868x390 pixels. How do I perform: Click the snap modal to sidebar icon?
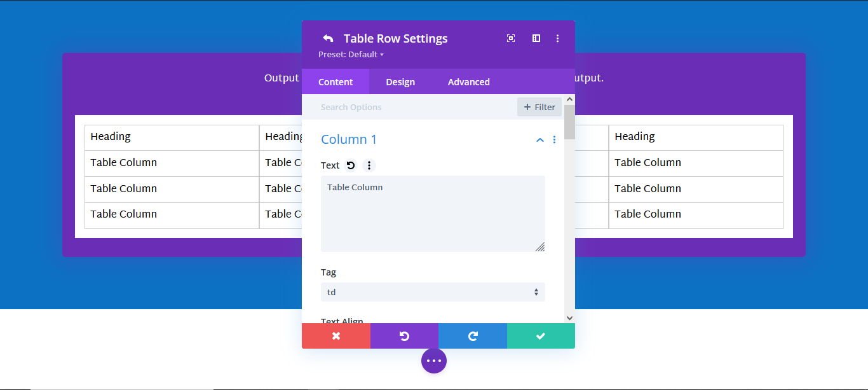pyautogui.click(x=536, y=38)
